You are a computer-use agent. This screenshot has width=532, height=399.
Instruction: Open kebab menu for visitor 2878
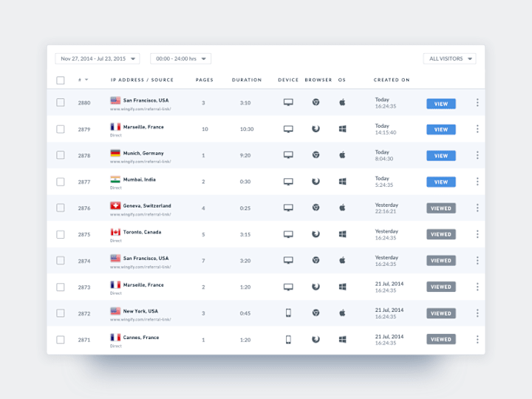click(477, 155)
